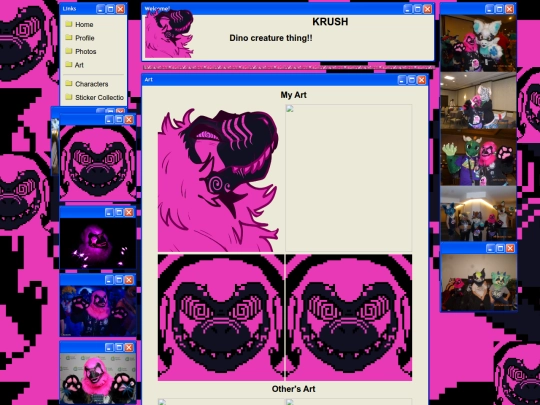Minimize the Welcome window
This screenshot has width=540, height=405.
408,9
